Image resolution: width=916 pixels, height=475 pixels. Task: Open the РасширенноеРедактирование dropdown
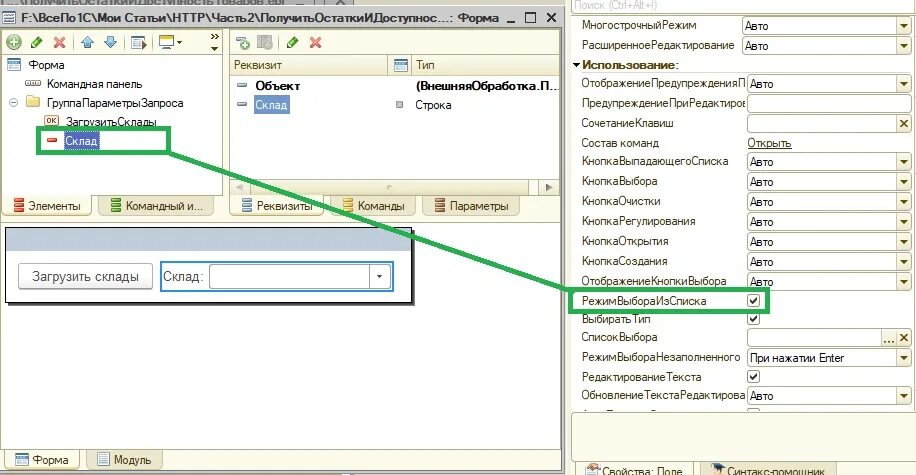[x=904, y=46]
